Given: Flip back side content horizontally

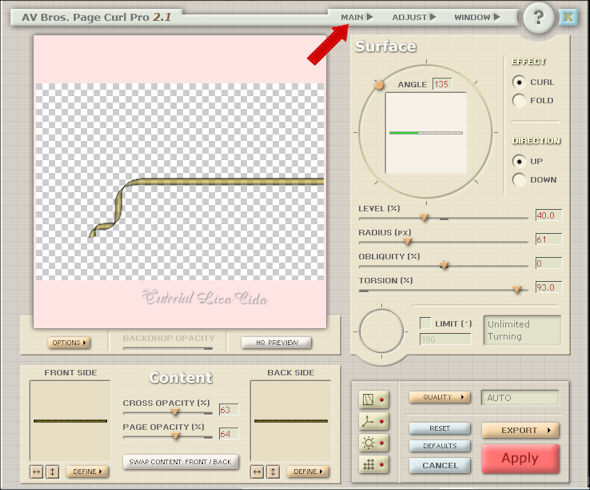Looking at the screenshot, I should tap(257, 472).
